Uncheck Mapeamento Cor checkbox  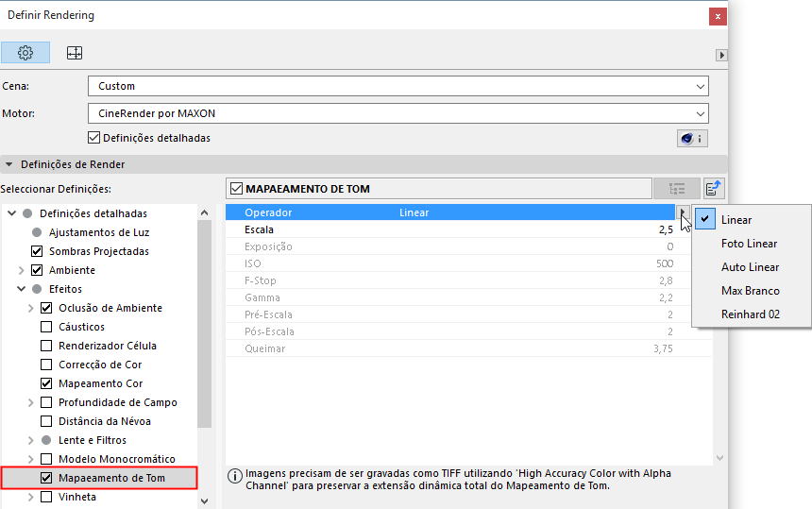pos(46,383)
